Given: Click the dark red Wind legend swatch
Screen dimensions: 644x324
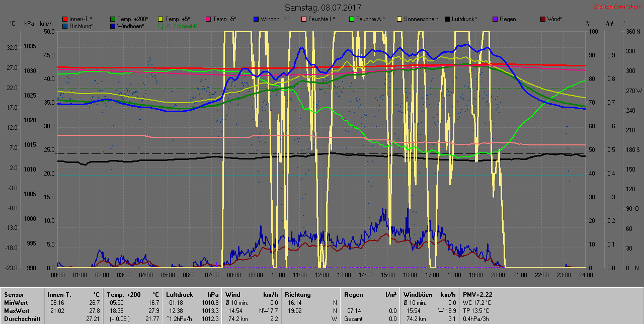Looking at the screenshot, I should pos(543,19).
